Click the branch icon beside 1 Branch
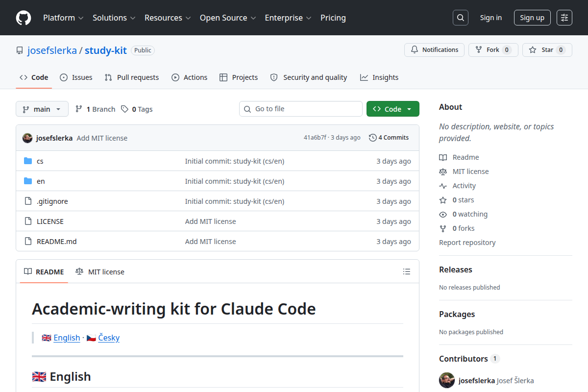Screen dimensions: 588x392 pos(79,109)
